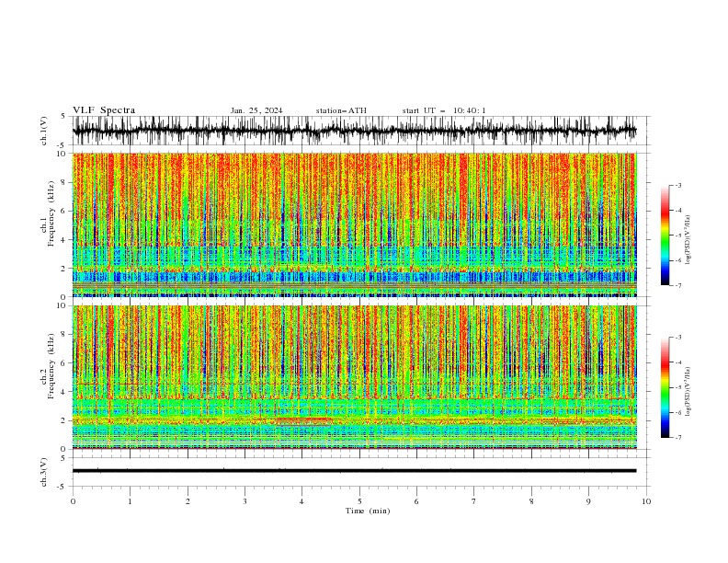This screenshot has width=728, height=563.
Task: Click the time axis tick label '8'
Action: [x=531, y=501]
